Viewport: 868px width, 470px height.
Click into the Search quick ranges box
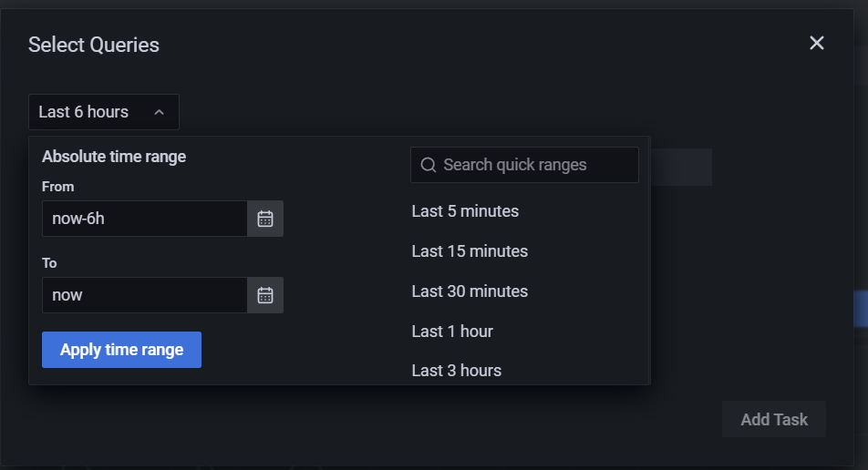click(x=525, y=165)
